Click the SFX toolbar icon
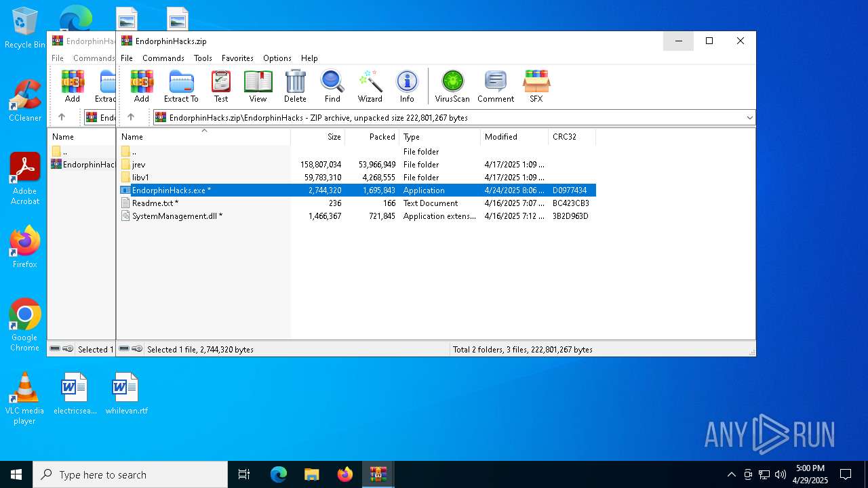Image resolution: width=868 pixels, height=488 pixels. coord(536,86)
